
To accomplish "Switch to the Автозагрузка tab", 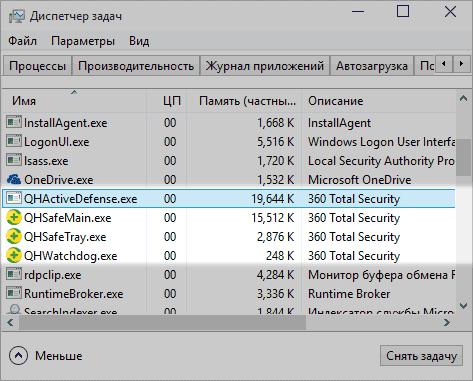I will click(x=372, y=66).
